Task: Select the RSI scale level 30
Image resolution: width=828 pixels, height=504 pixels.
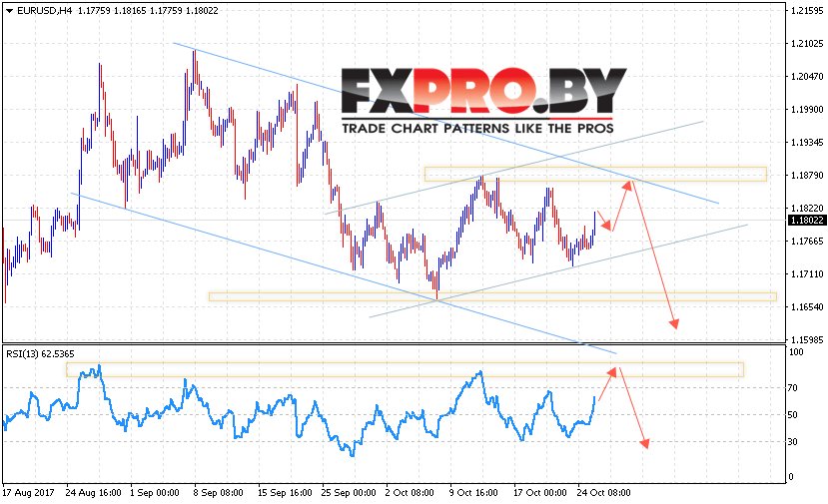Action: pos(793,442)
